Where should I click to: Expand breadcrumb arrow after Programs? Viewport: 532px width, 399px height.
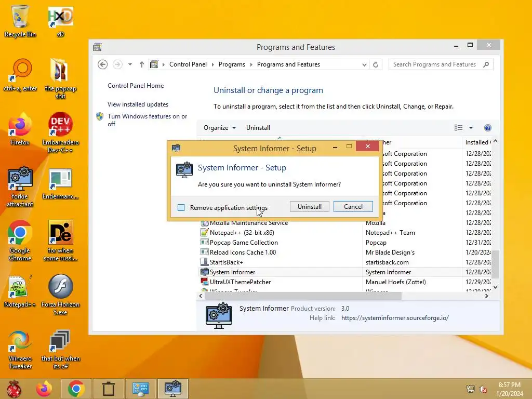(251, 64)
